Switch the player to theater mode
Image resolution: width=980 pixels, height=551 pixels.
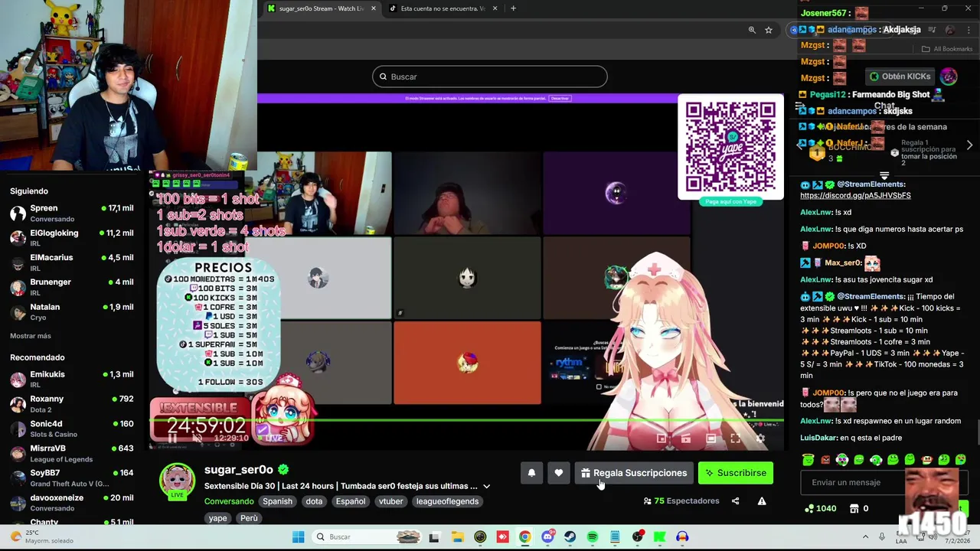711,439
